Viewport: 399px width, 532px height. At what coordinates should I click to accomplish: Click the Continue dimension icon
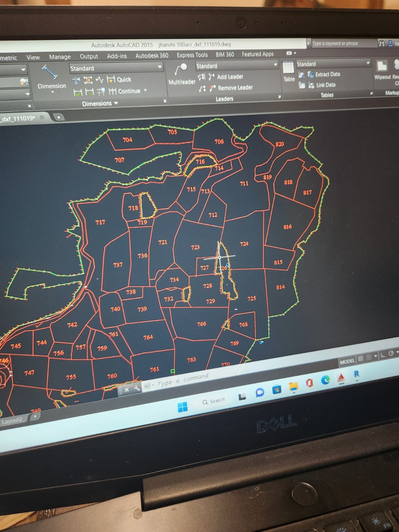click(112, 91)
